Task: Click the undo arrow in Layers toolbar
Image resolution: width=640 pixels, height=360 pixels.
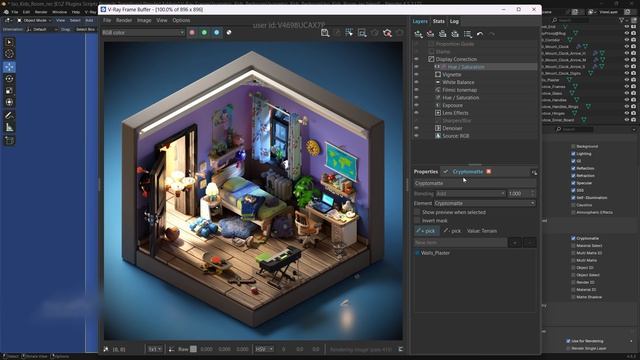Action: pyautogui.click(x=480, y=34)
